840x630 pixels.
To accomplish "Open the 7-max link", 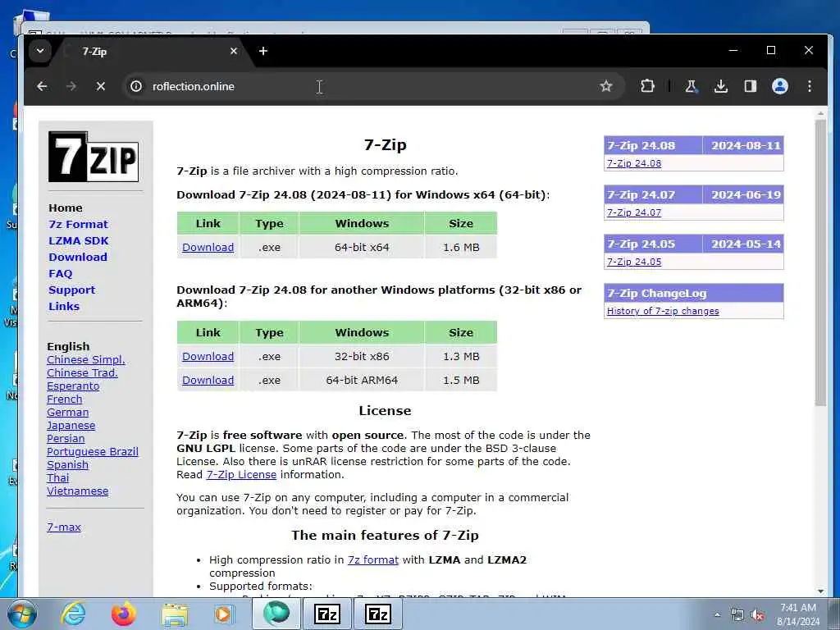I will 64,527.
